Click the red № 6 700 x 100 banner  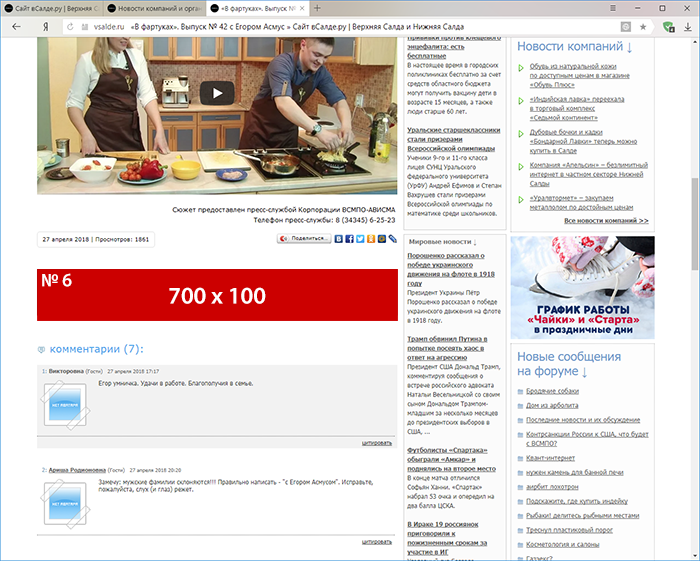pyautogui.click(x=217, y=295)
